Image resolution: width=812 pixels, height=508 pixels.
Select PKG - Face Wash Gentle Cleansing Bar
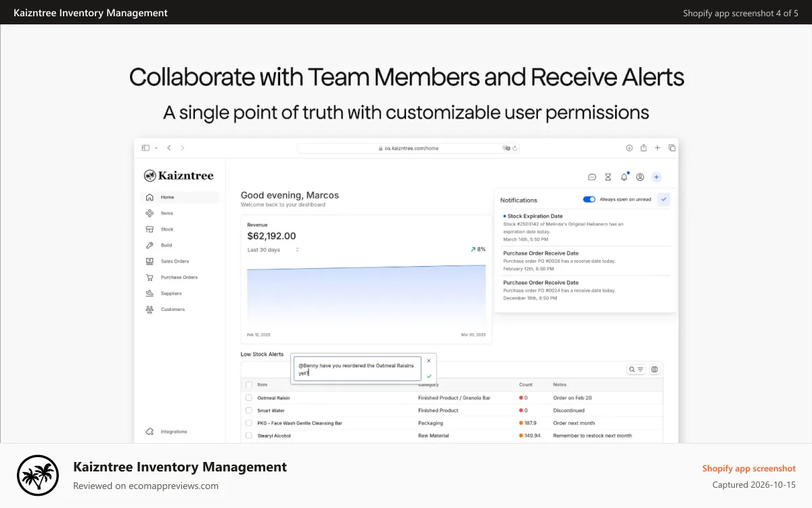(300, 423)
